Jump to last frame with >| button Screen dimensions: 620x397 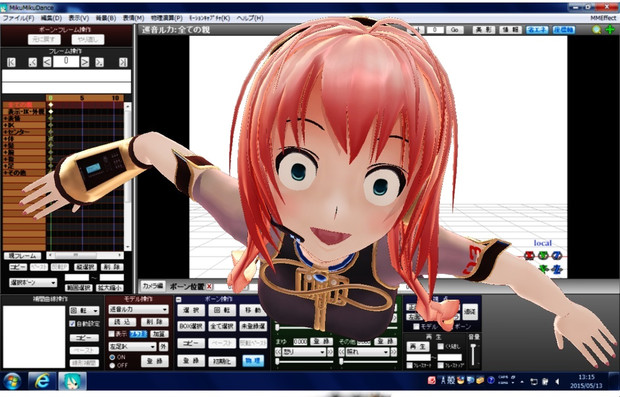pyautogui.click(x=123, y=62)
